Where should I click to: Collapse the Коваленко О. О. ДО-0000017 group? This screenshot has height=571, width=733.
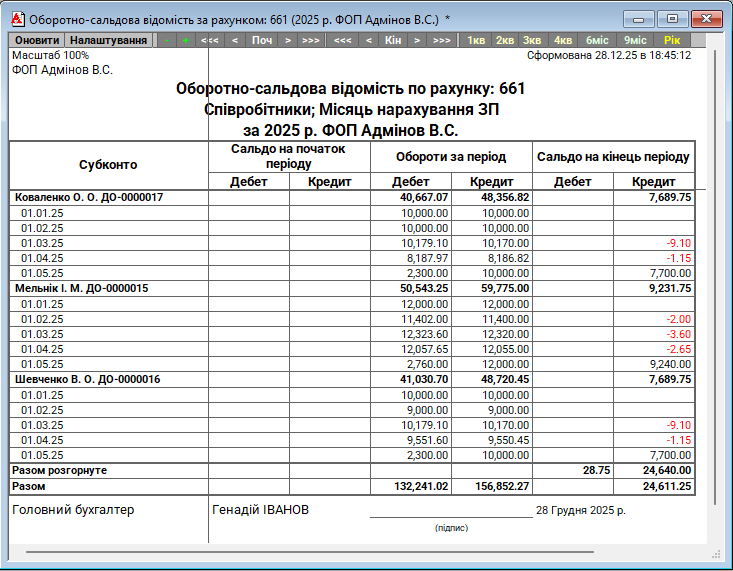point(88,198)
